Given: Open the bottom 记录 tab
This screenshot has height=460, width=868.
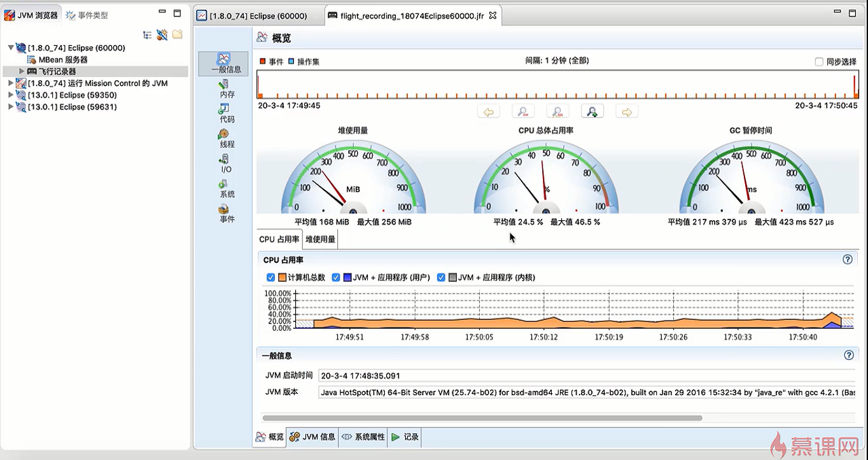Looking at the screenshot, I should click(x=405, y=436).
